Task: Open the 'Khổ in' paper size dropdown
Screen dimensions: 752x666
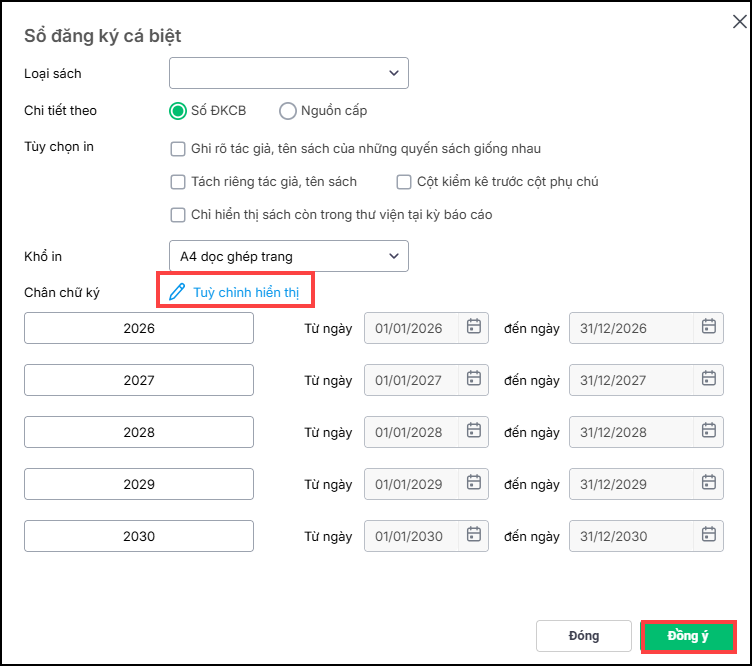Action: point(289,256)
